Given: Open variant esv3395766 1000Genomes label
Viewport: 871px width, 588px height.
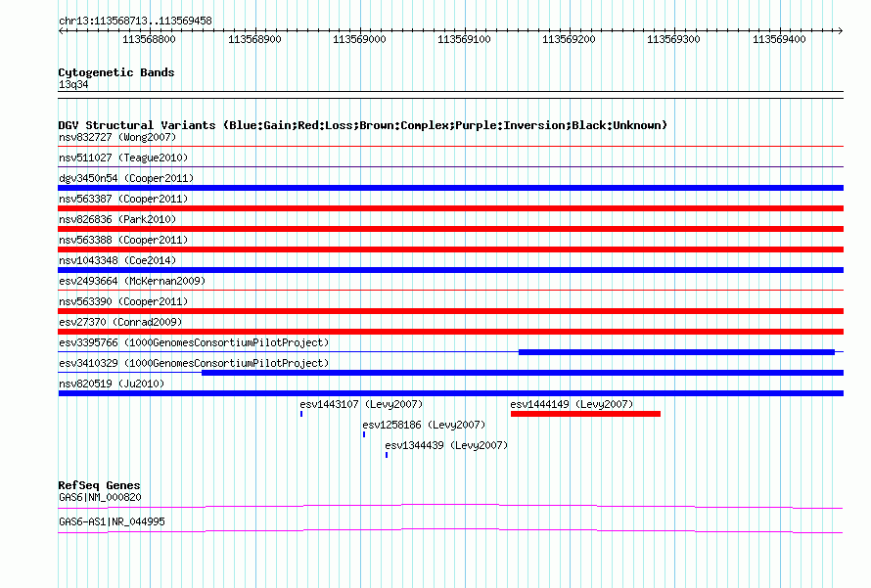Looking at the screenshot, I should tap(194, 342).
